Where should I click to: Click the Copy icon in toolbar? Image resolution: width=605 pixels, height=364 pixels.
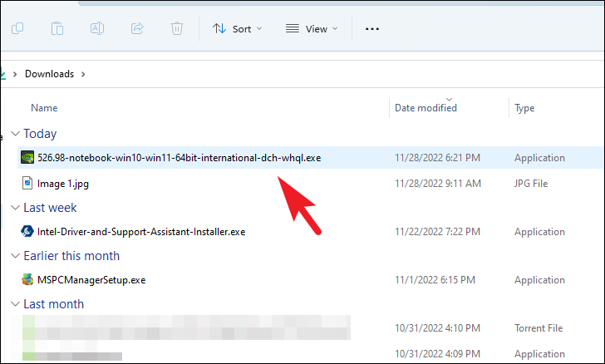pyautogui.click(x=17, y=28)
